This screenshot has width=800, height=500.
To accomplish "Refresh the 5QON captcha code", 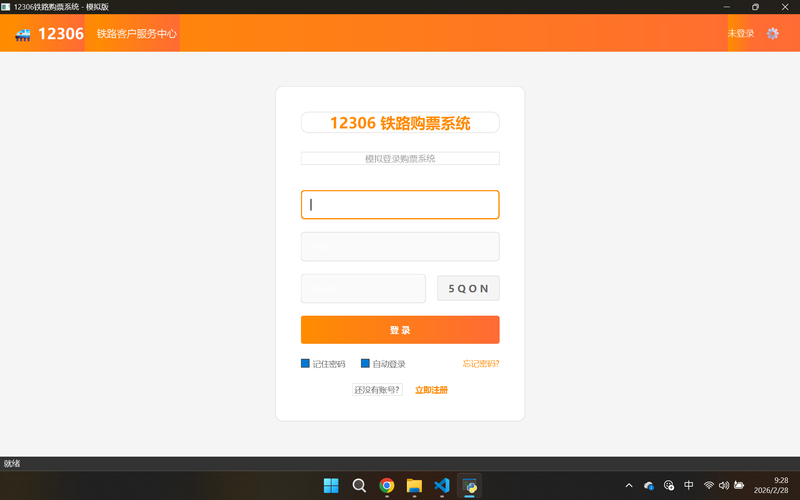I will point(468,288).
